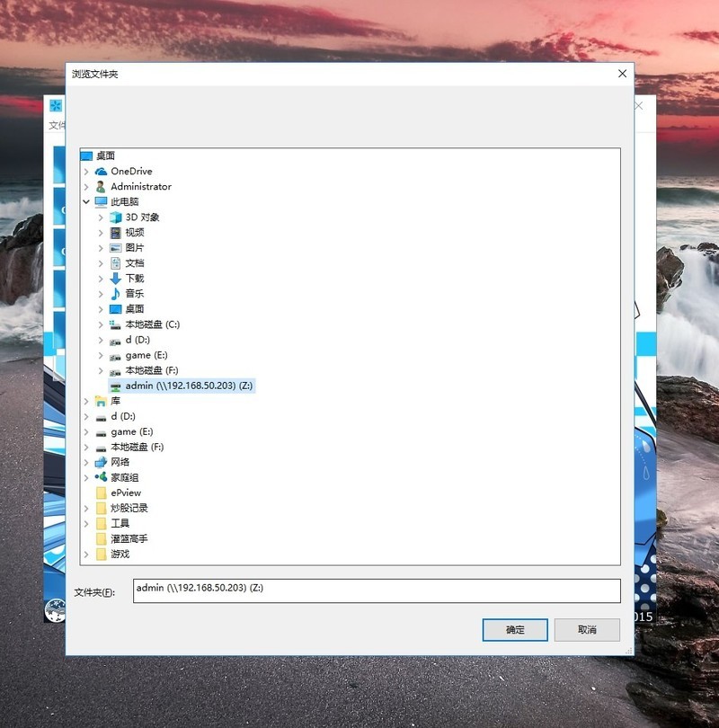The width and height of the screenshot is (719, 728).
Task: Expand the 库 libraries node
Action: pyautogui.click(x=86, y=401)
